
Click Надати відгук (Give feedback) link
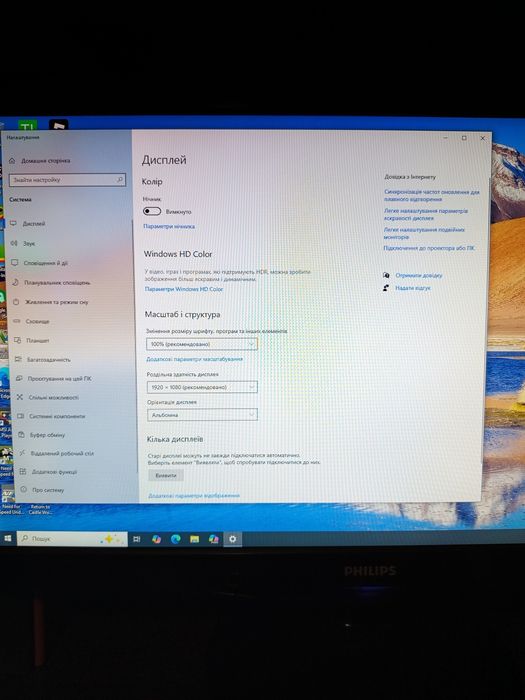pos(412,288)
